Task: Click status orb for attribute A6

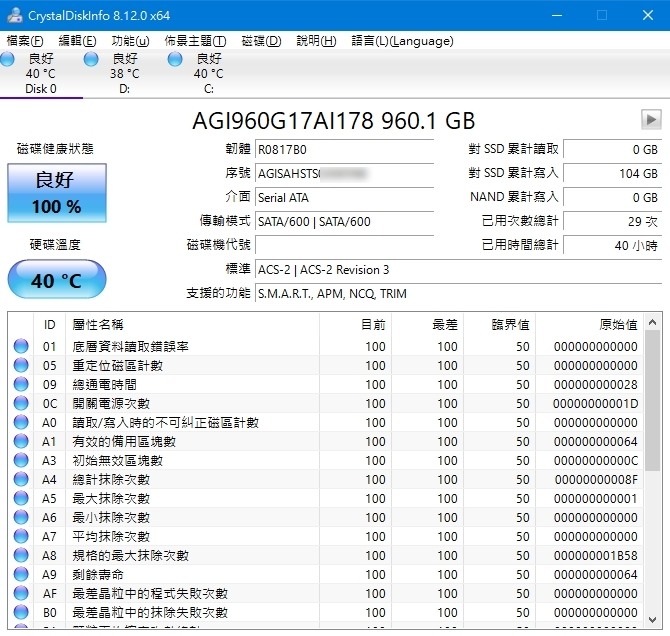Action: [x=21, y=517]
